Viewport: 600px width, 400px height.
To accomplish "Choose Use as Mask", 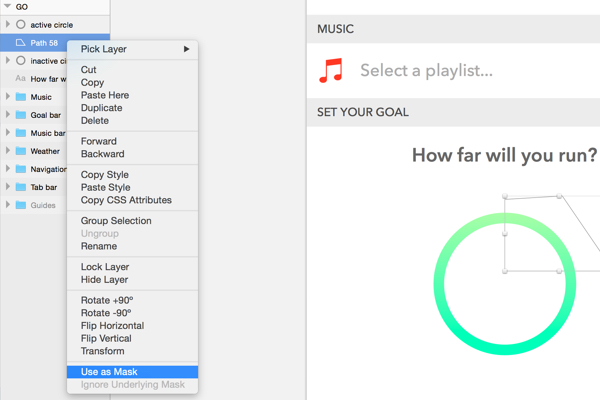I will (x=132, y=372).
